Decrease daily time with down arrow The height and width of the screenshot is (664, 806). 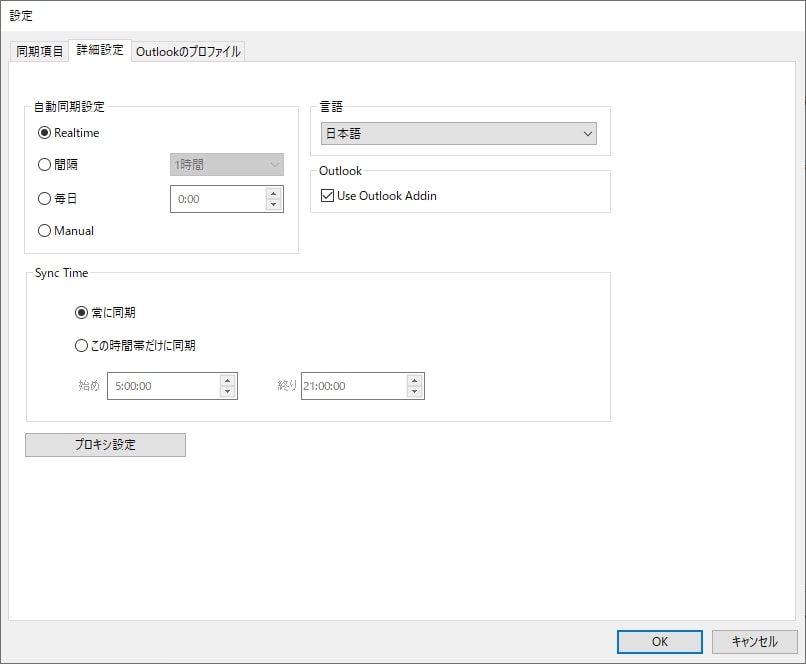[x=273, y=205]
